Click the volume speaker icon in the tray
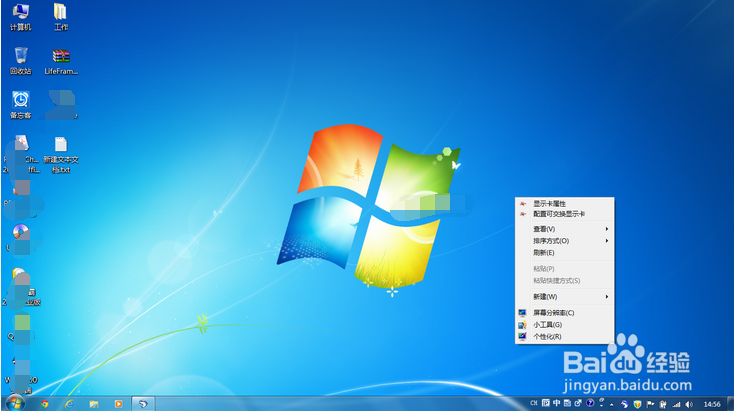This screenshot has height=411, width=734. (x=689, y=404)
